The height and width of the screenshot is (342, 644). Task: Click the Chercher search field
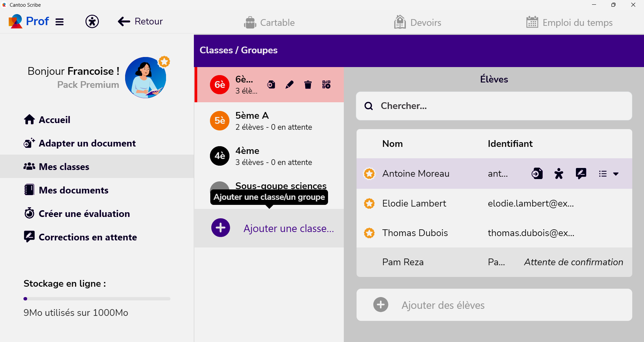click(500, 106)
